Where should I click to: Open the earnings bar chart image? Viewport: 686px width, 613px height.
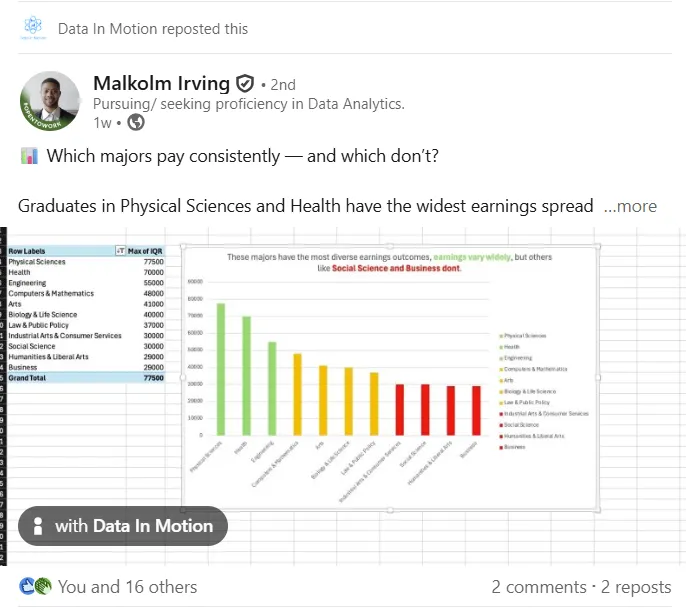point(390,378)
